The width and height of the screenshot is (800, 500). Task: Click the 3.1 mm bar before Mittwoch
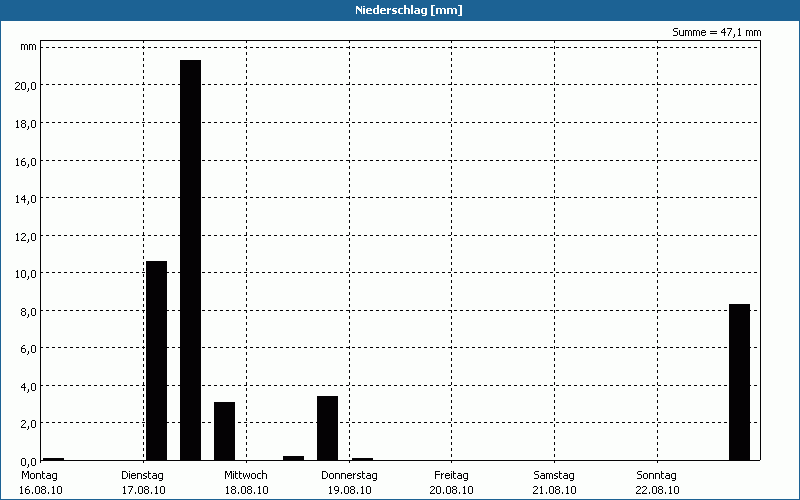(224, 431)
